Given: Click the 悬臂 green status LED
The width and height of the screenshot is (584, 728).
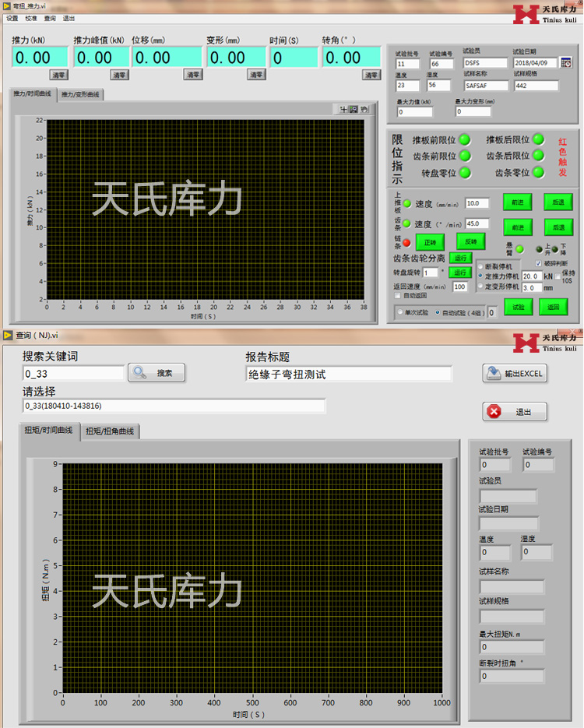Looking at the screenshot, I should pyautogui.click(x=520, y=249).
